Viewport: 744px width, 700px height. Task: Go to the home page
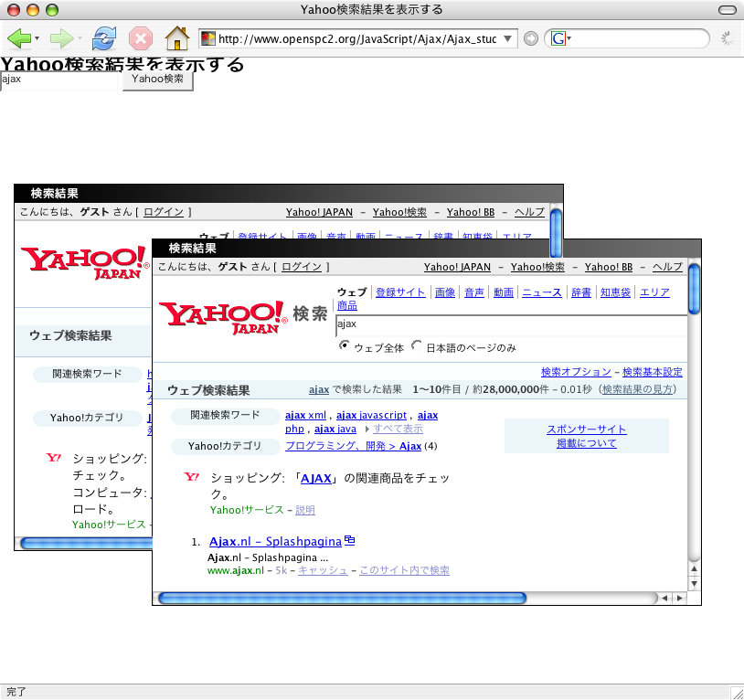coord(177,38)
